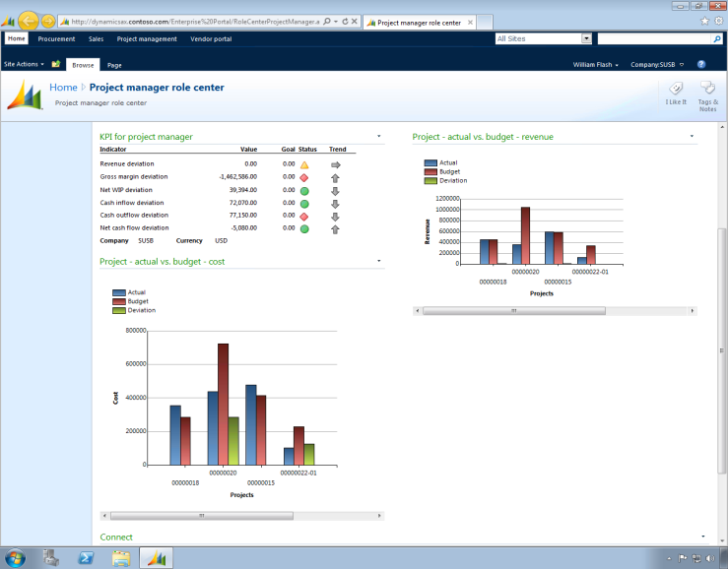Click the blue help question mark icon
The width and height of the screenshot is (728, 569).
click(701, 65)
